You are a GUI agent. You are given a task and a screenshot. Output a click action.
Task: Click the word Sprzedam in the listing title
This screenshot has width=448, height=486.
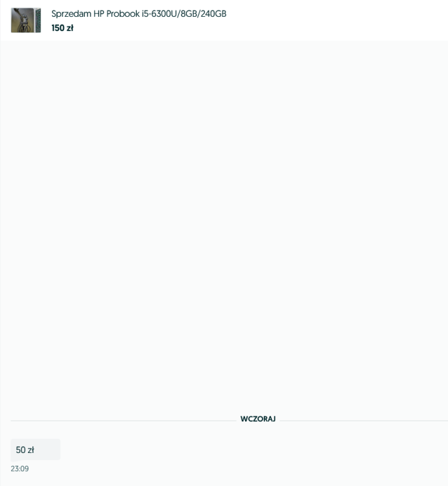(71, 14)
